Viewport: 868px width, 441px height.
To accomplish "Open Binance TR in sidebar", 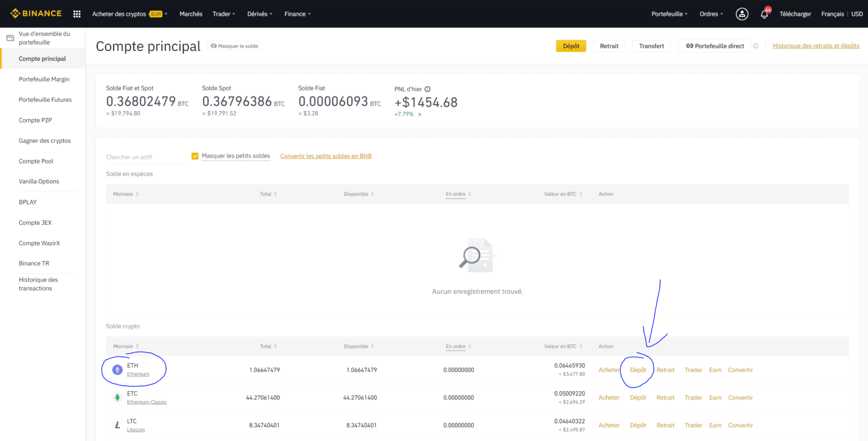I will coord(34,263).
